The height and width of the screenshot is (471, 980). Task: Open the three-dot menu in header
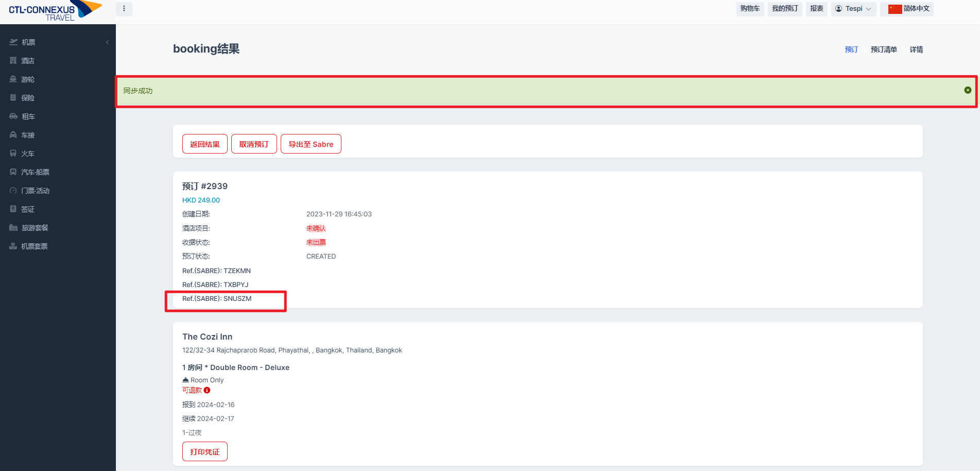pos(124,9)
